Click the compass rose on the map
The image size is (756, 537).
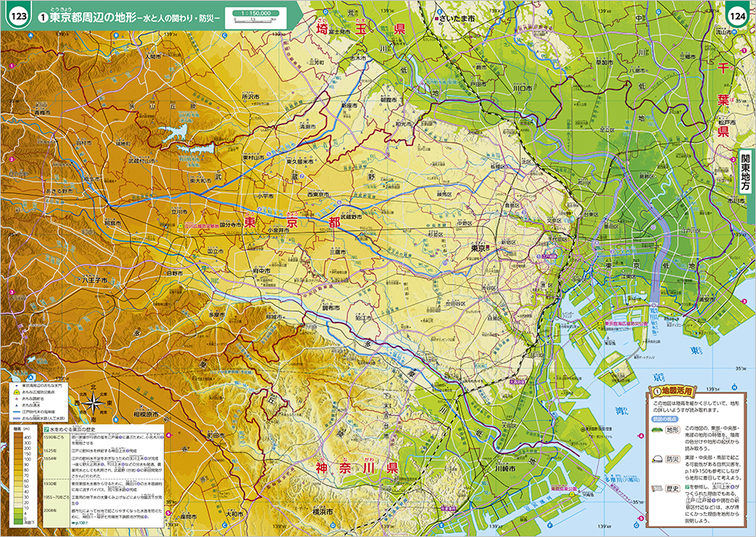95,402
